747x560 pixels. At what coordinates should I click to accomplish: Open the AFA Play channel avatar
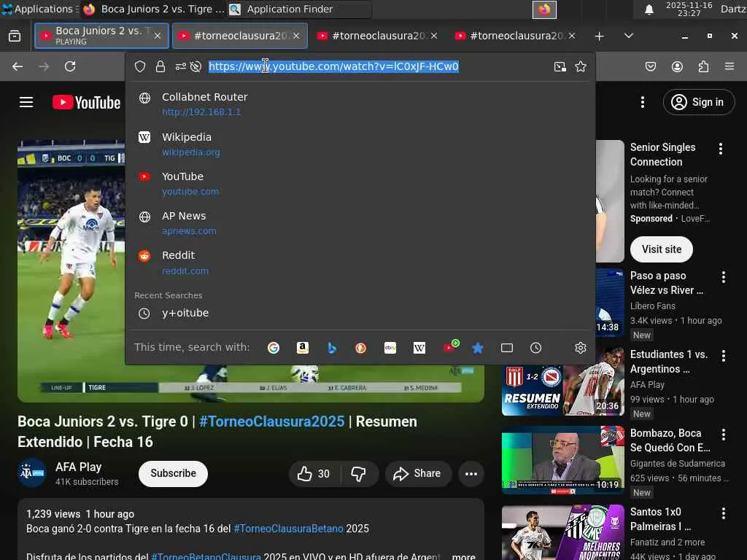point(32,473)
